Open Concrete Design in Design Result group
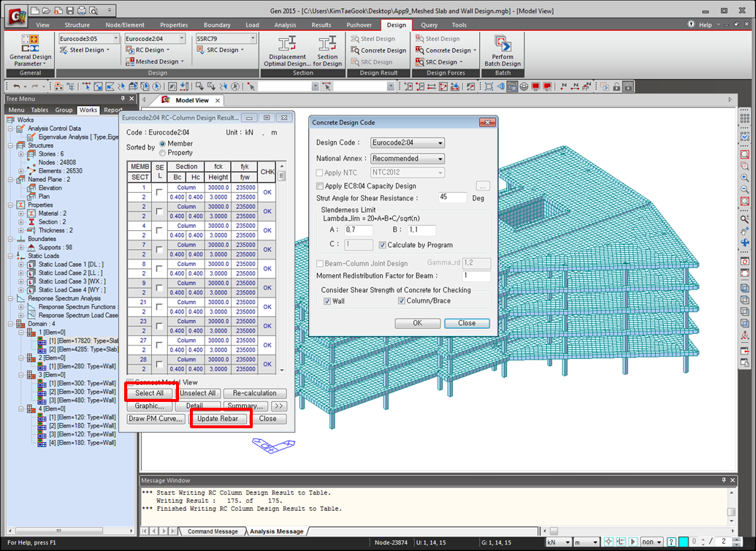The height and width of the screenshot is (551, 756). [x=378, y=50]
